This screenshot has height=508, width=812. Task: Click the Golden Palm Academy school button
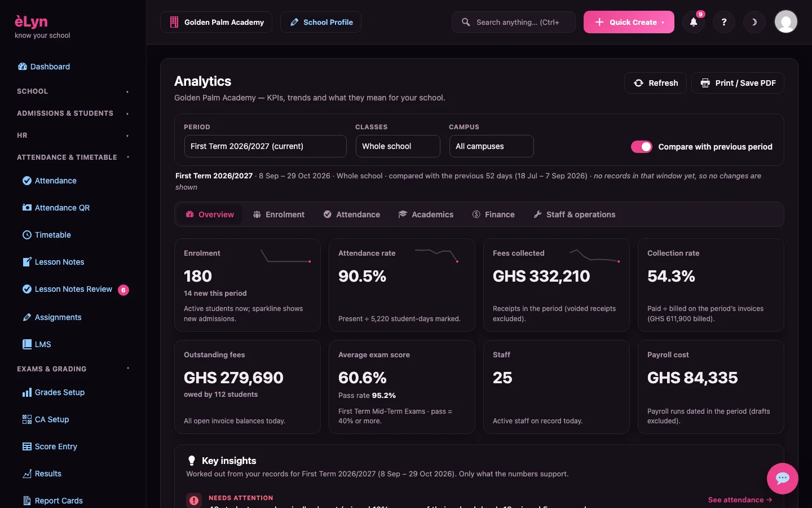(x=216, y=22)
